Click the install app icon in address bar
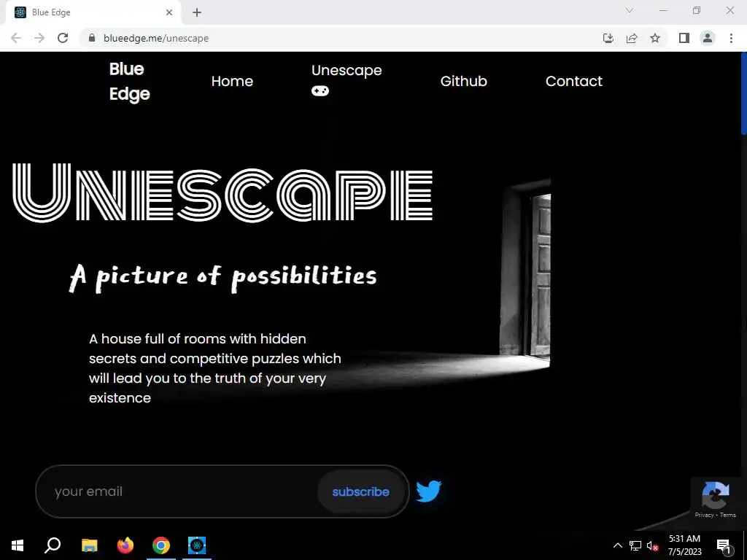Image resolution: width=747 pixels, height=560 pixels. [x=608, y=38]
